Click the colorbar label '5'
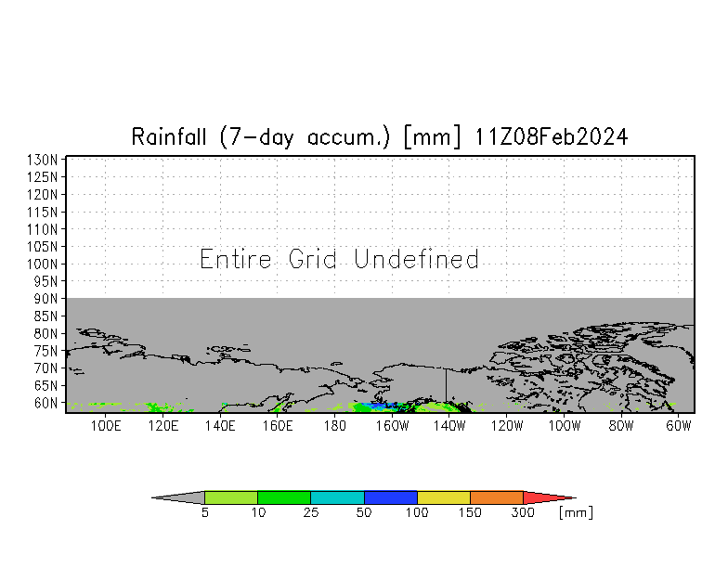Screen dimensions: 728x568 tap(205, 512)
